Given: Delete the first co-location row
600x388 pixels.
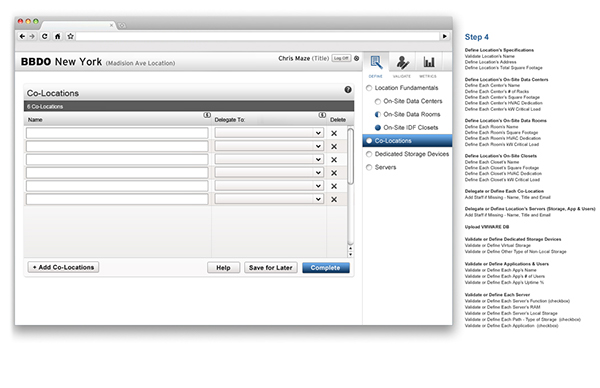Looking at the screenshot, I should click(x=334, y=133).
